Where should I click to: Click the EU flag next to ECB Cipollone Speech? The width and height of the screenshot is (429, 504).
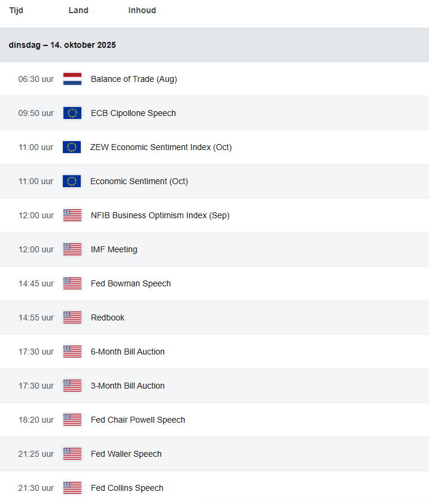coord(72,113)
